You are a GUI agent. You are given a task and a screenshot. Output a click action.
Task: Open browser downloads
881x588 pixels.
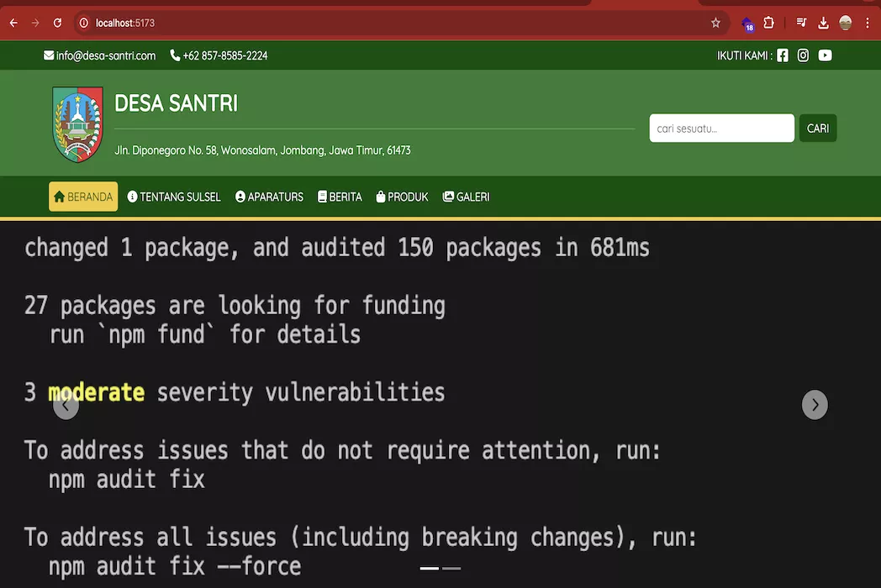pos(823,23)
